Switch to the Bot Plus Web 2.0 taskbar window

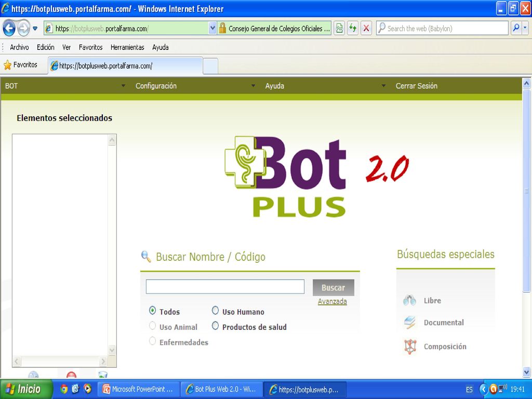(221, 389)
